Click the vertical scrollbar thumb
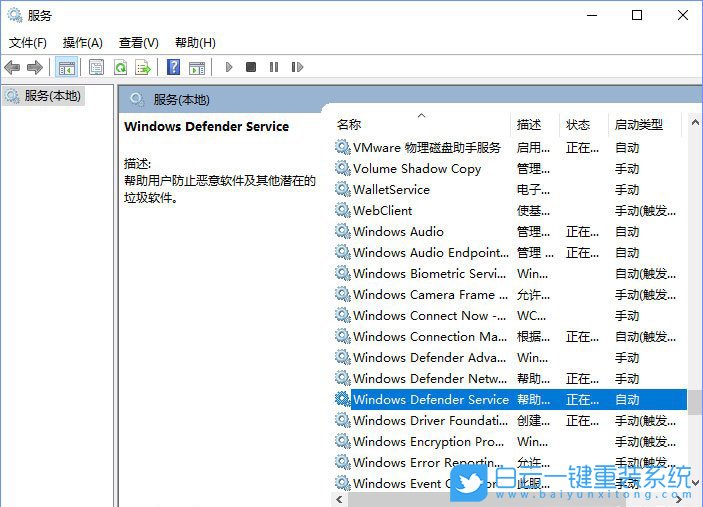 [695, 403]
